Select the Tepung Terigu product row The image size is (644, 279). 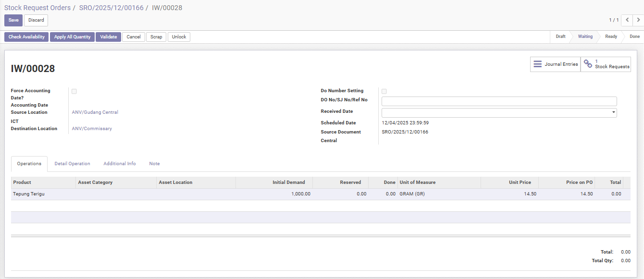[29, 194]
